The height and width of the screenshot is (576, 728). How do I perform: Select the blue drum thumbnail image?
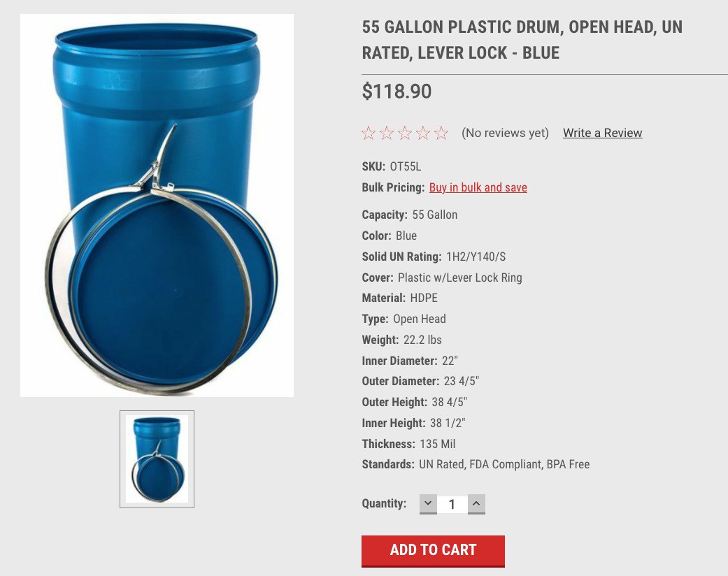point(157,459)
